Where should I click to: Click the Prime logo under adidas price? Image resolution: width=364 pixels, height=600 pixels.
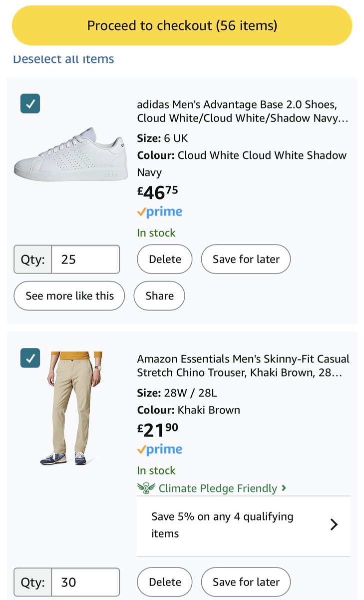(x=160, y=212)
